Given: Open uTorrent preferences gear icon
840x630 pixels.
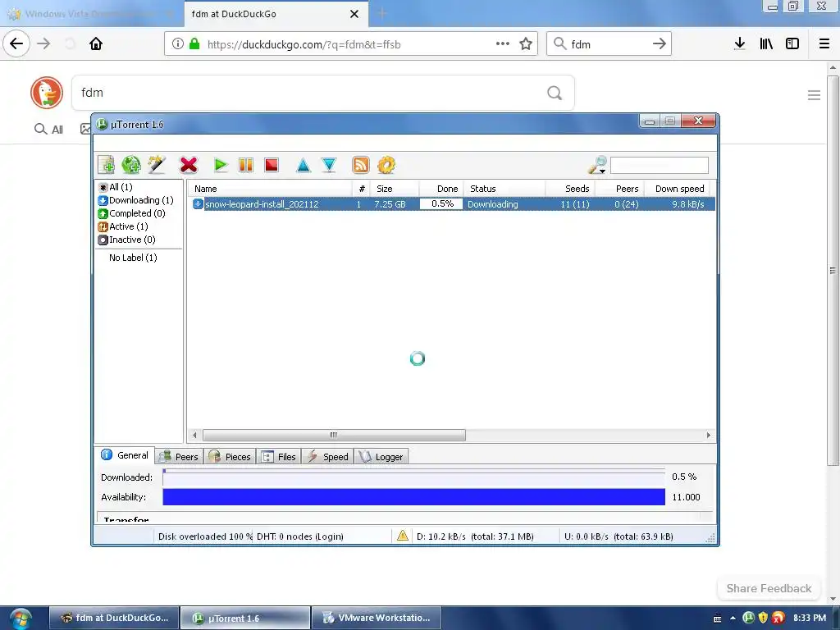Looking at the screenshot, I should [386, 165].
